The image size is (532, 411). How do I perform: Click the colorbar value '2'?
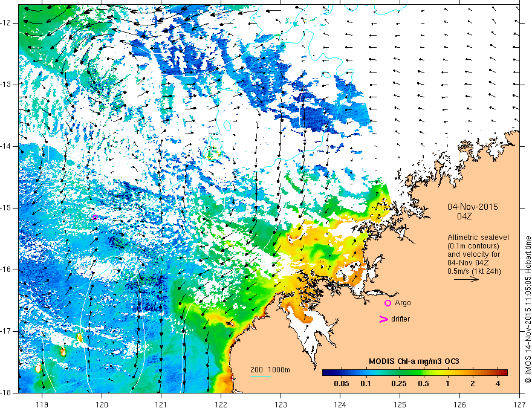pyautogui.click(x=473, y=384)
